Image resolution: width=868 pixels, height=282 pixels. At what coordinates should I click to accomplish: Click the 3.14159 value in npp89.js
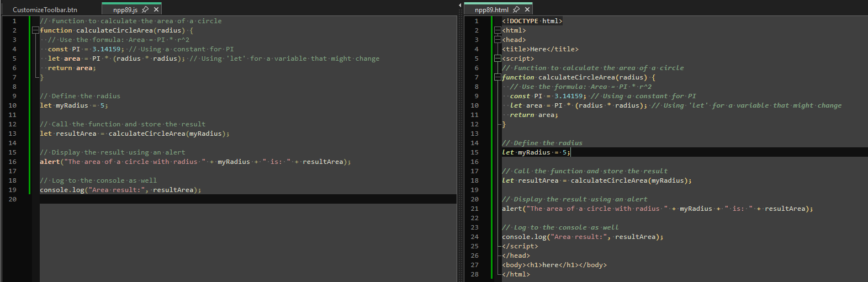(x=106, y=49)
